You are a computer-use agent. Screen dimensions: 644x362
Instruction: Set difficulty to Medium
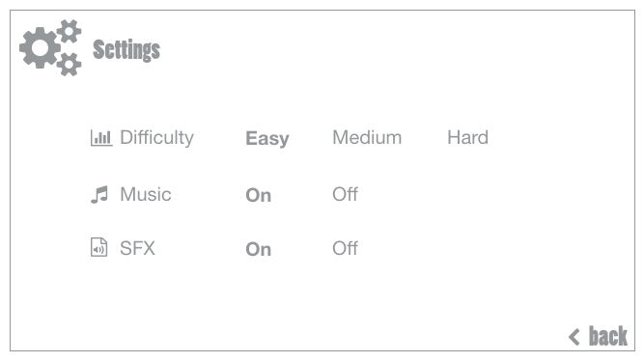[367, 137]
